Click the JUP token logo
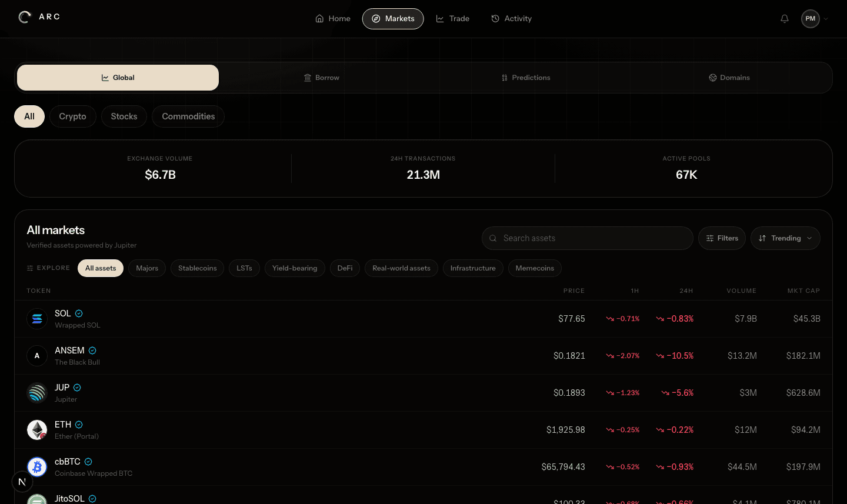847x504 pixels. [37, 393]
